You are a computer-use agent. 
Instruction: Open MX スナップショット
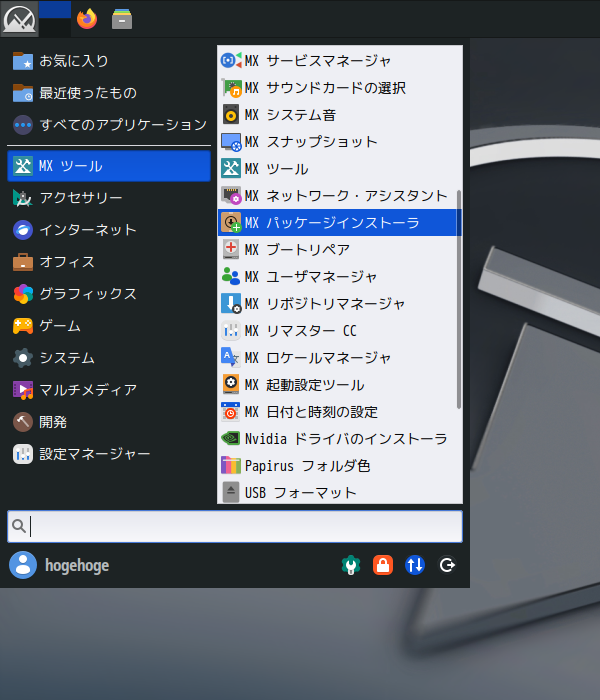pos(310,141)
